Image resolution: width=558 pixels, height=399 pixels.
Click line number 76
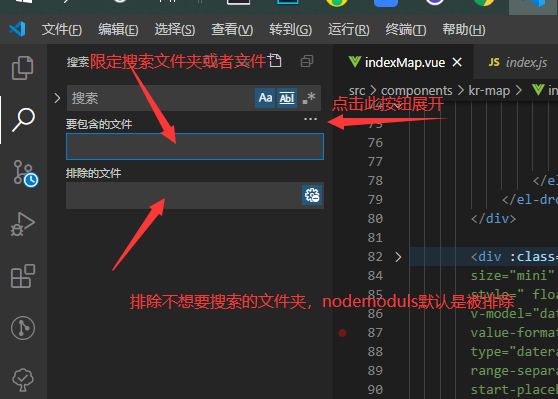[375, 143]
